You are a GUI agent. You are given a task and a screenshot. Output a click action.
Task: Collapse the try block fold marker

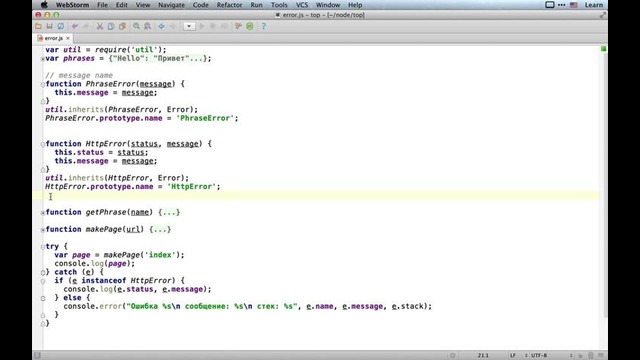pyautogui.click(x=43, y=247)
